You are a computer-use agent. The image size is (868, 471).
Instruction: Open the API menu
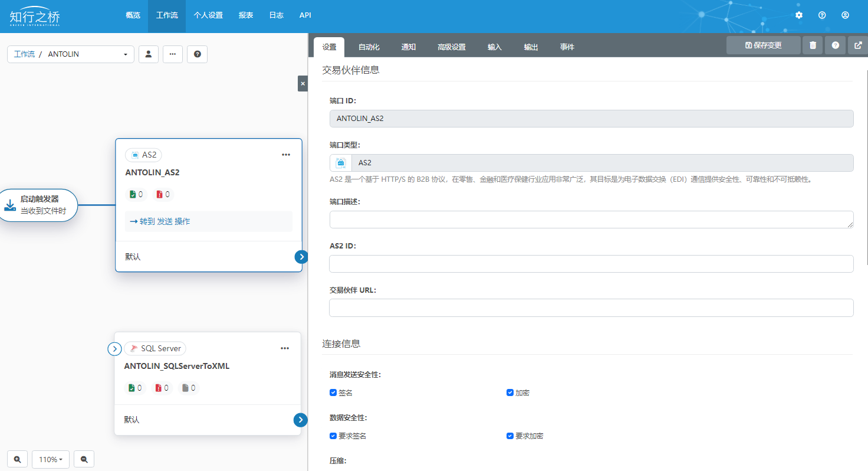[x=305, y=15]
